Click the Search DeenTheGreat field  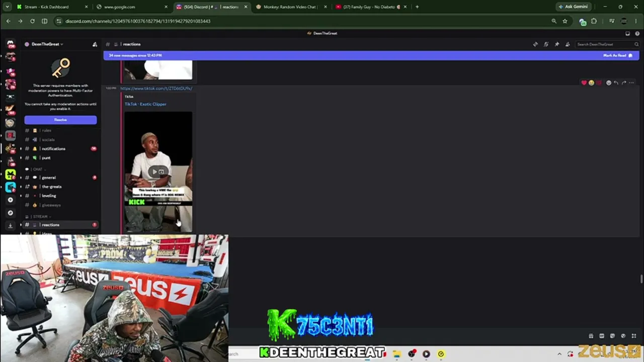pos(607,44)
